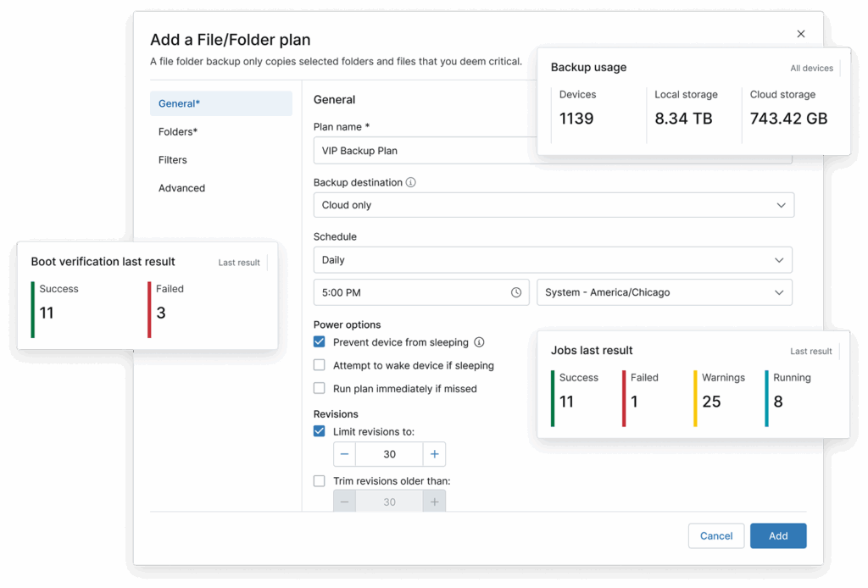Uncheck the Limit revisions to option
Viewport: 868px width, 588px height.
click(320, 431)
